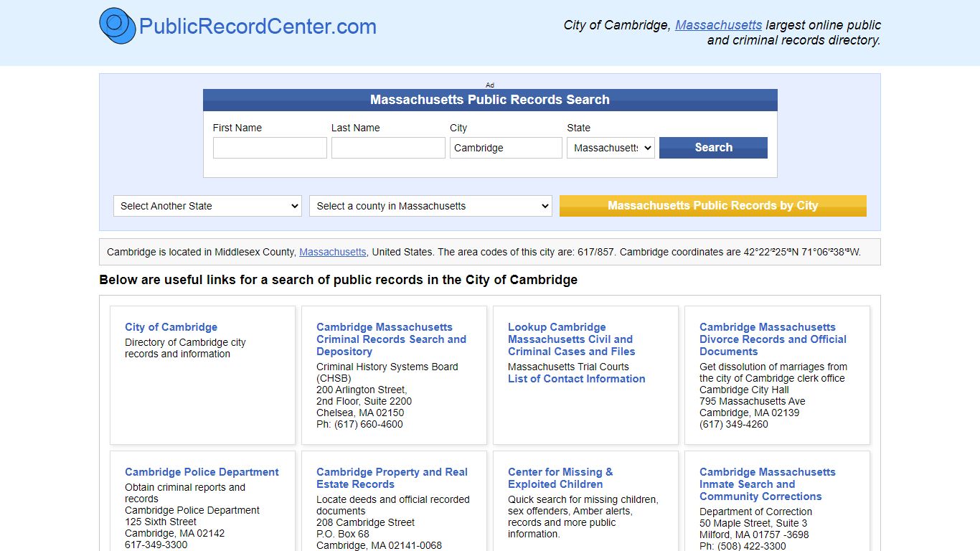The width and height of the screenshot is (980, 551).
Task: Click the blue Search button
Action: (x=713, y=148)
